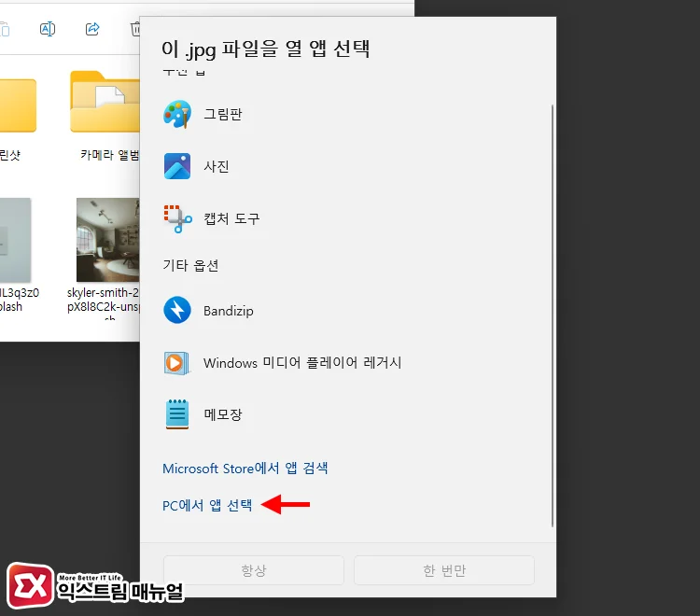The width and height of the screenshot is (700, 616).
Task: Select the 메모장 (Notepad) icon
Action: click(177, 414)
